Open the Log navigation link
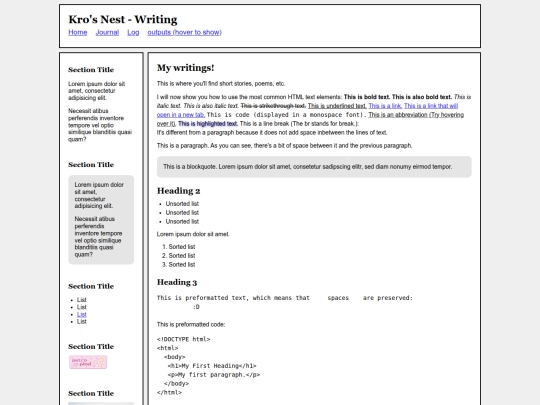Screen dimensions: 540x405 [x=133, y=32]
